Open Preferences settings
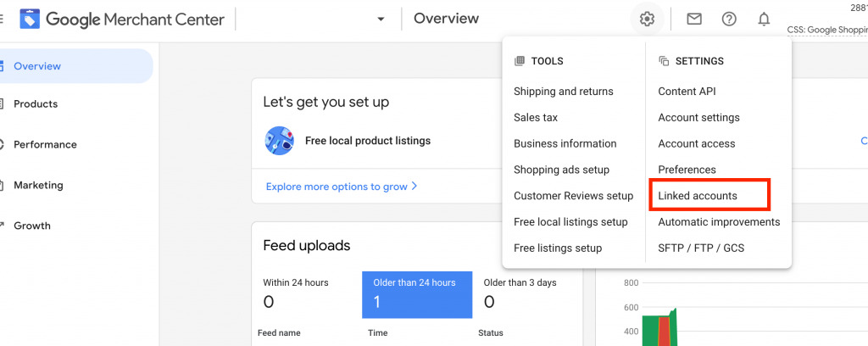 (687, 170)
